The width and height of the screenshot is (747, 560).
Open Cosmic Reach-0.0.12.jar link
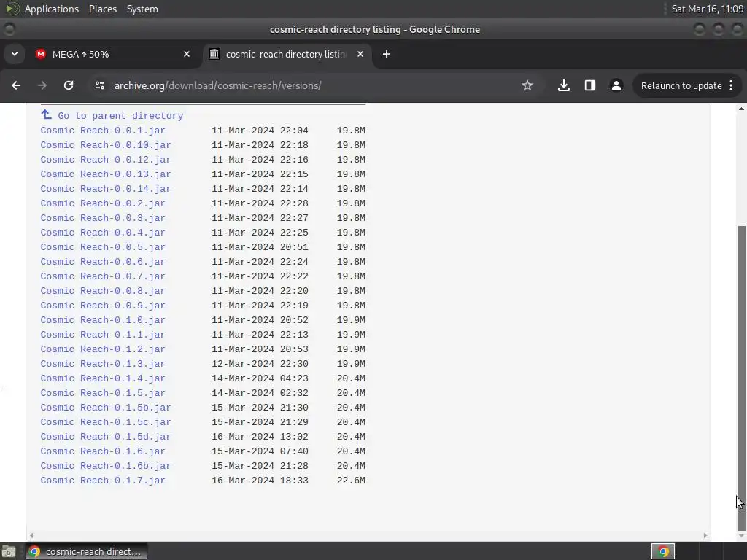[106, 160]
